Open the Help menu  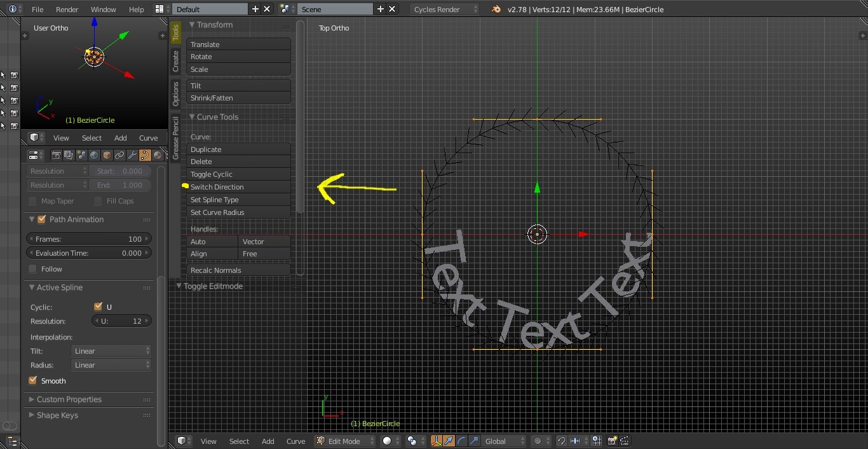(x=137, y=10)
